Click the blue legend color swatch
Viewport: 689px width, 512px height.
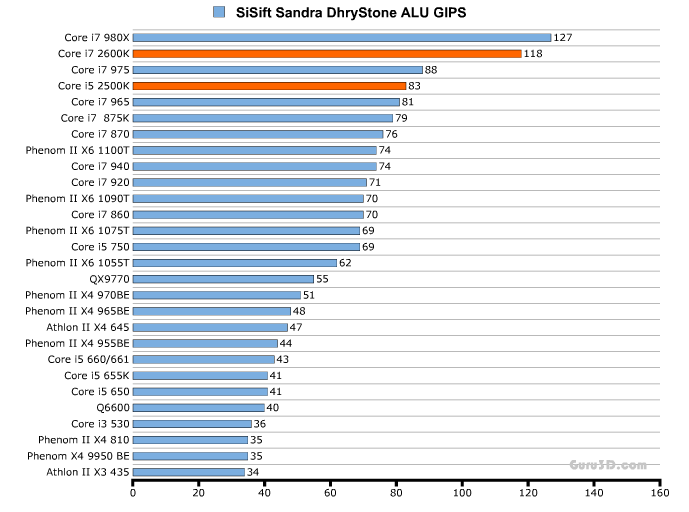pos(219,12)
